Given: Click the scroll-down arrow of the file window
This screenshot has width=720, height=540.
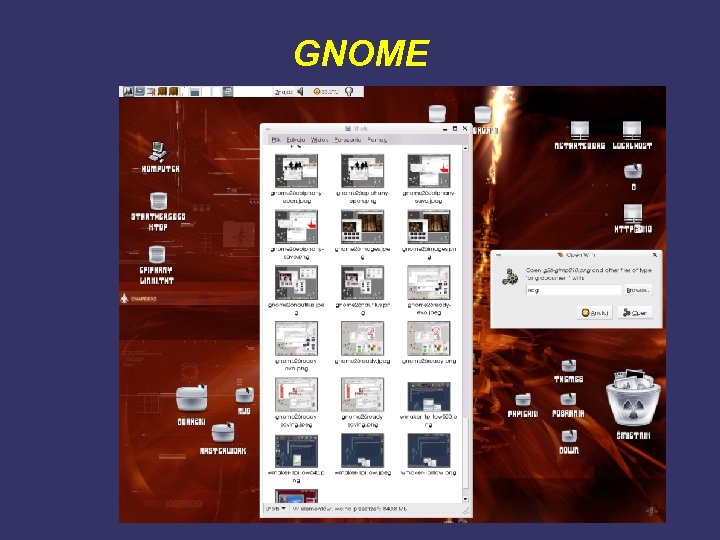Looking at the screenshot, I should pyautogui.click(x=465, y=499).
